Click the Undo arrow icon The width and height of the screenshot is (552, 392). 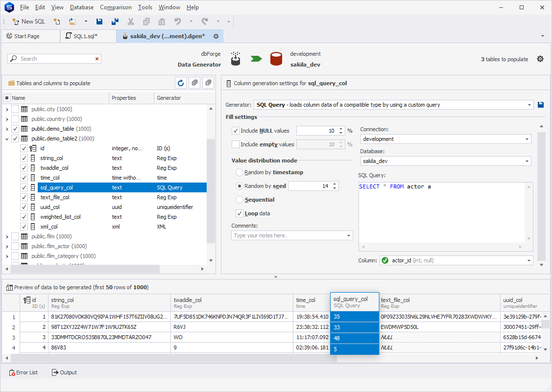(178, 22)
